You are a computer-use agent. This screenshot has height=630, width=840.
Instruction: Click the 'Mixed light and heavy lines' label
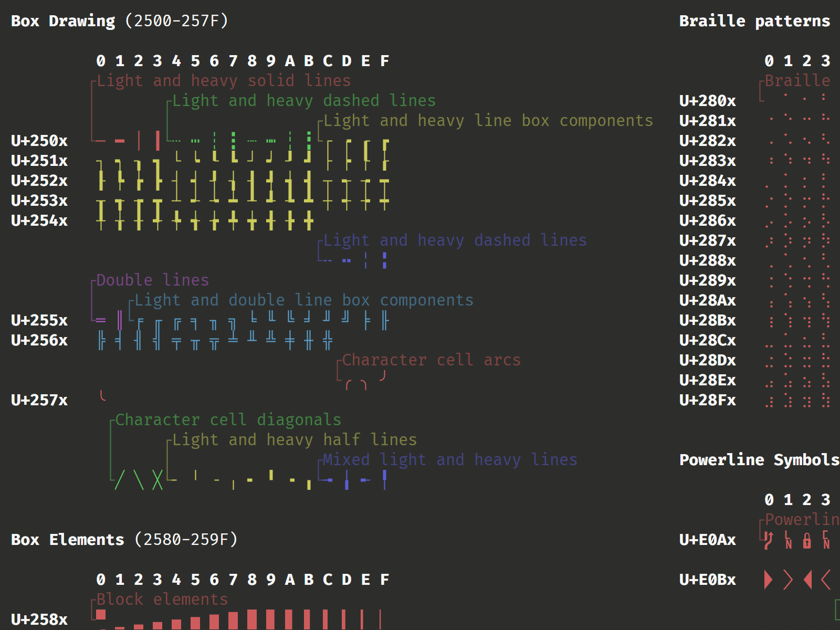(x=450, y=460)
